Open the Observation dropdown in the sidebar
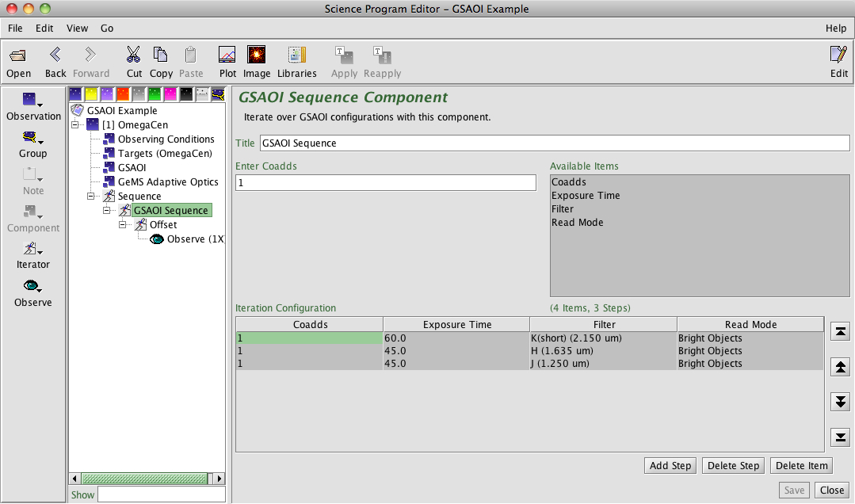855x504 pixels. pyautogui.click(x=33, y=107)
